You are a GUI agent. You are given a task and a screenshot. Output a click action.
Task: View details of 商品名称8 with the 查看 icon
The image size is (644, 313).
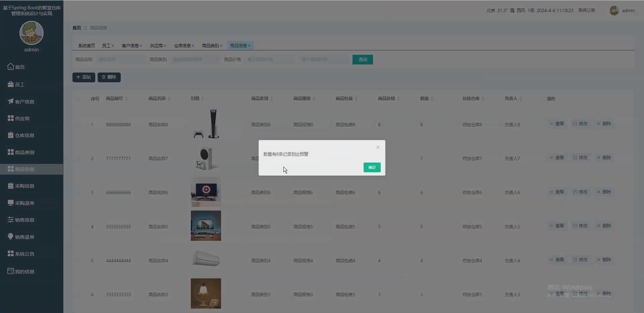tap(556, 124)
